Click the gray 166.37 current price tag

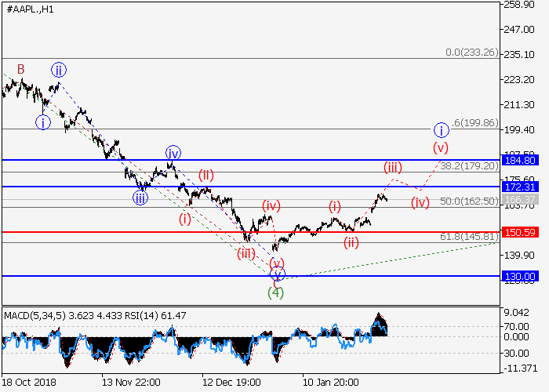pyautogui.click(x=520, y=199)
